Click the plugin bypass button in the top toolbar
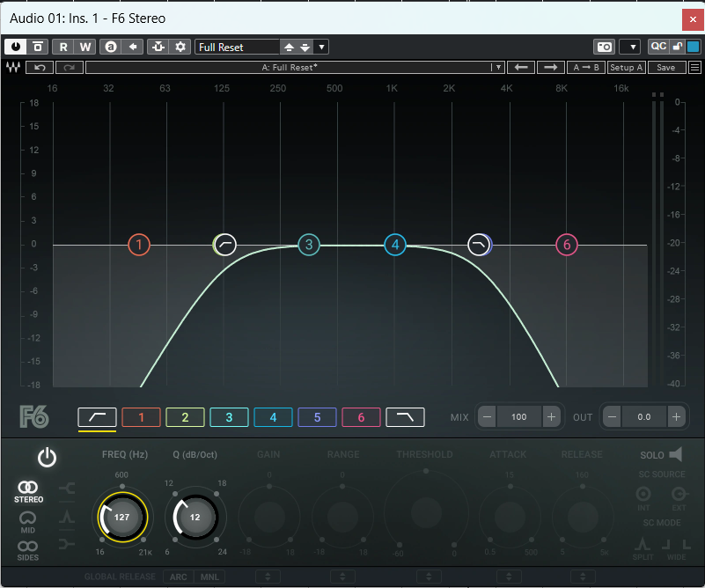 [38, 47]
